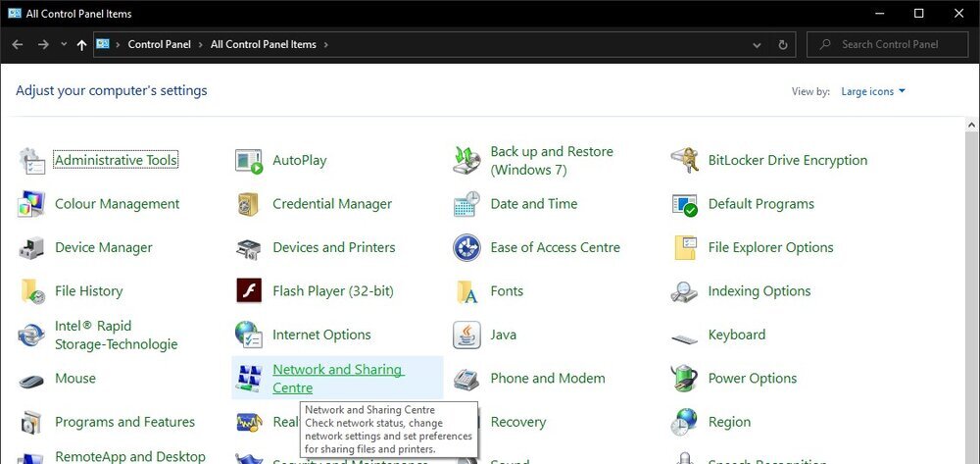The height and width of the screenshot is (464, 980).
Task: Open the View by Large icons dropdown
Action: click(873, 91)
